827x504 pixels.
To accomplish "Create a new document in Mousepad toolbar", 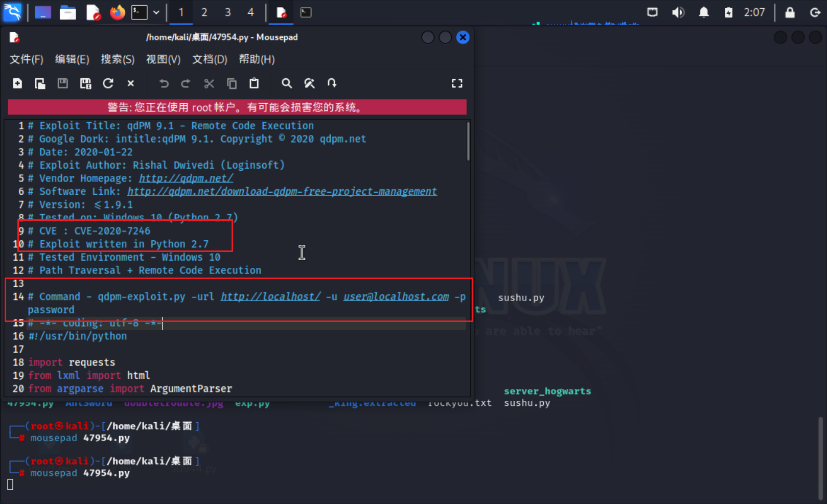I will [x=17, y=83].
